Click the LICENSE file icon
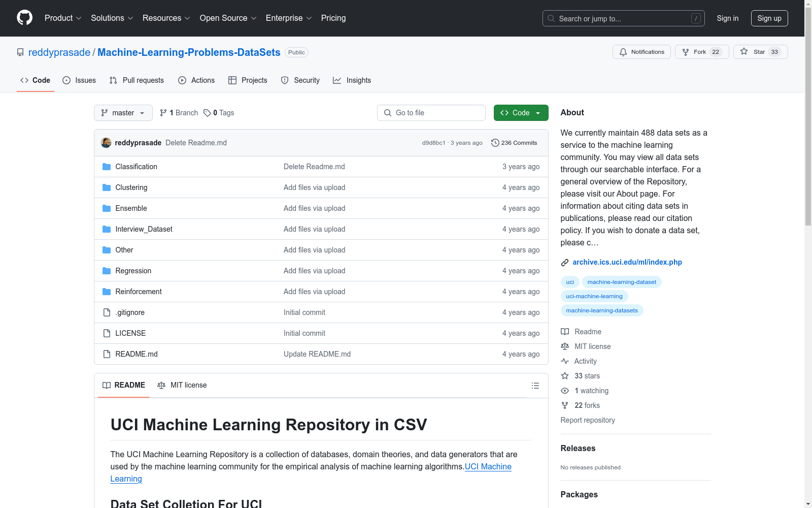 click(107, 333)
